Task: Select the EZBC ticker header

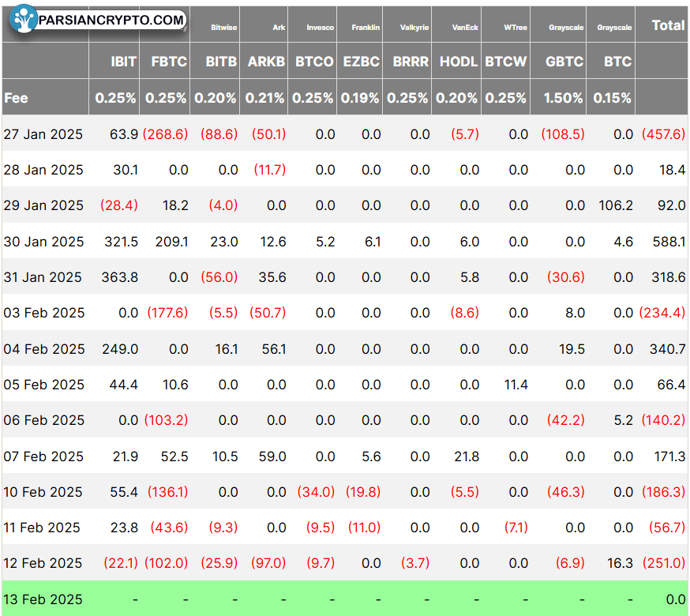Action: (362, 61)
